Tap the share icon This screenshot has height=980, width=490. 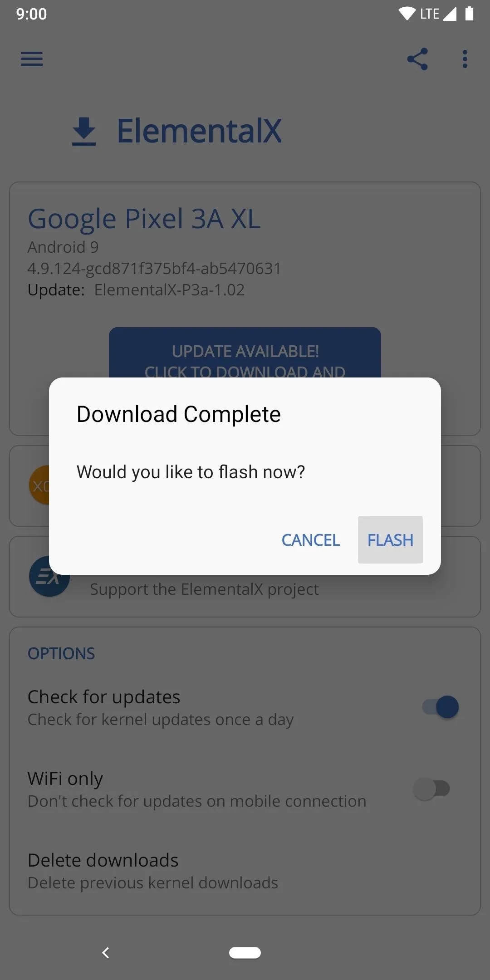(417, 59)
